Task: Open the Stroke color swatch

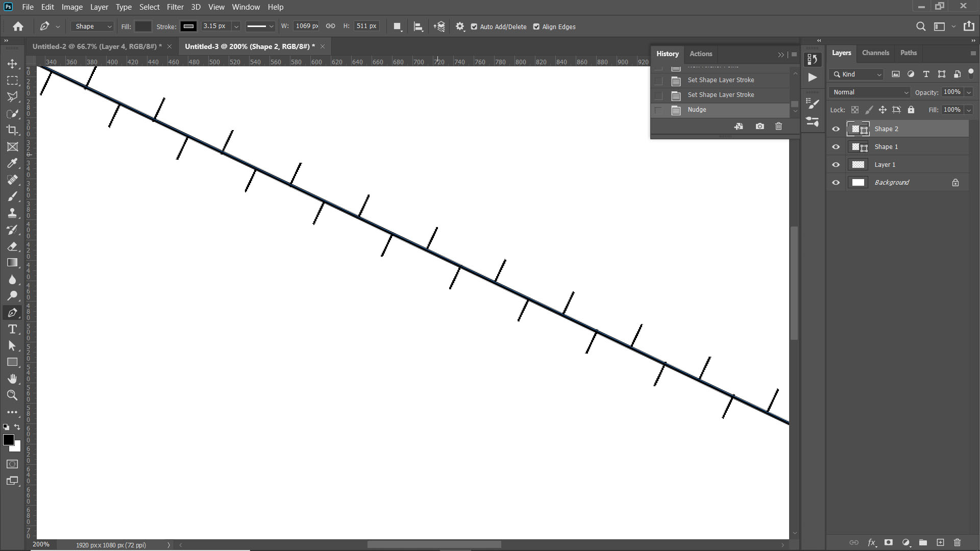Action: [x=188, y=26]
